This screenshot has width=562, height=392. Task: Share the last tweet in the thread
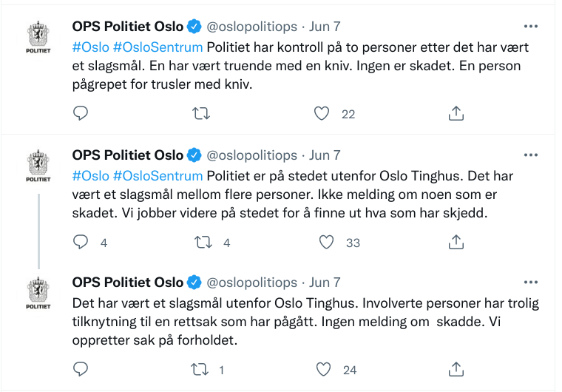pyautogui.click(x=456, y=368)
